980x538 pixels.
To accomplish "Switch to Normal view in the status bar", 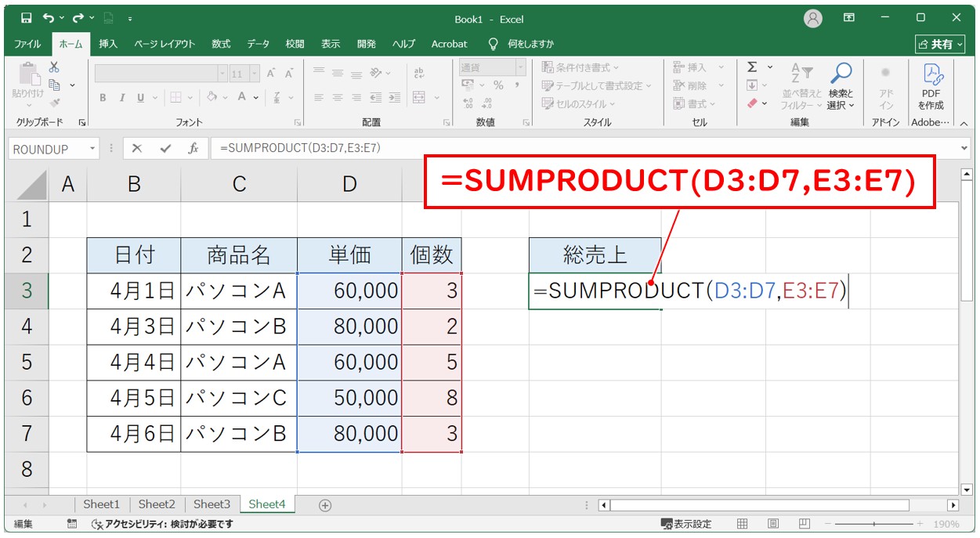I will pos(742,524).
